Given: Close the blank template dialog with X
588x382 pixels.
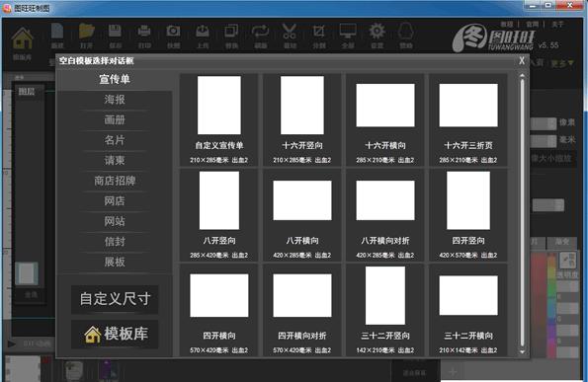Looking at the screenshot, I should (522, 60).
